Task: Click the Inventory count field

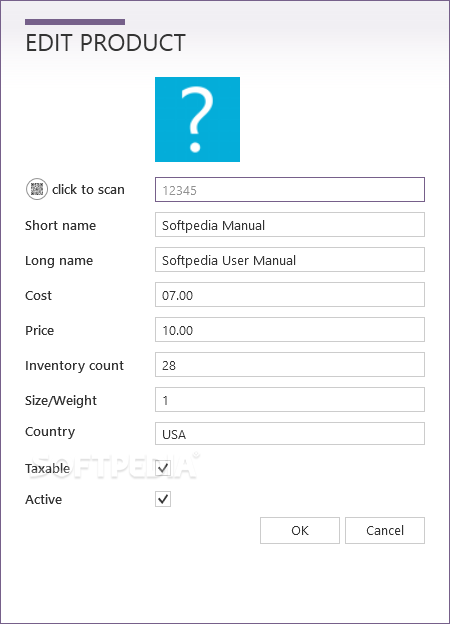Action: click(x=290, y=365)
